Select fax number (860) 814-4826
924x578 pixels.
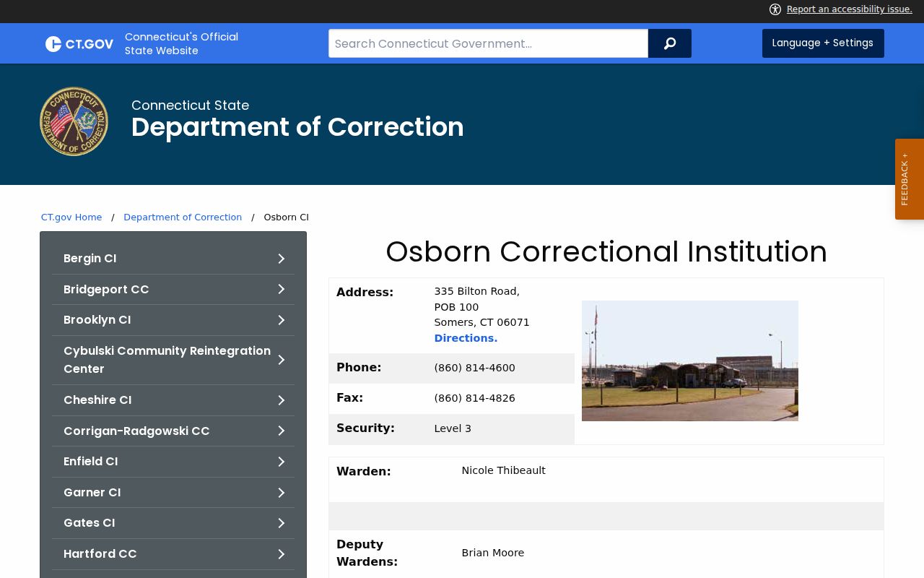click(x=474, y=399)
